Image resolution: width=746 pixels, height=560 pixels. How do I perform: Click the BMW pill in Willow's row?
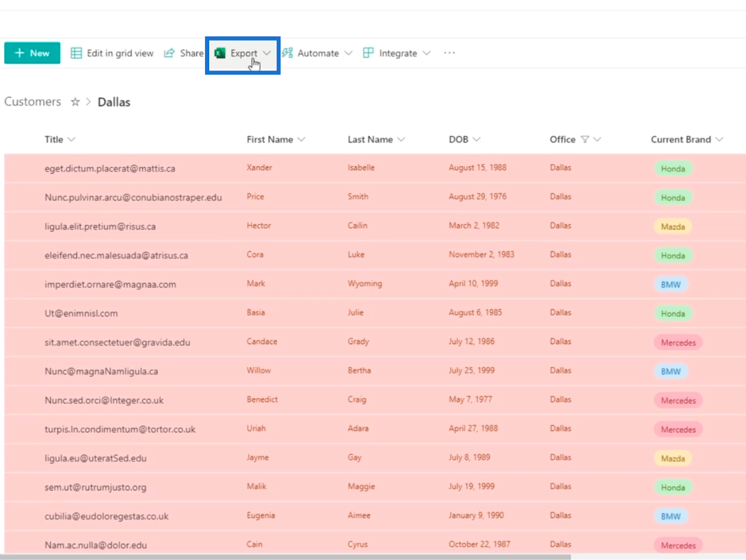670,372
